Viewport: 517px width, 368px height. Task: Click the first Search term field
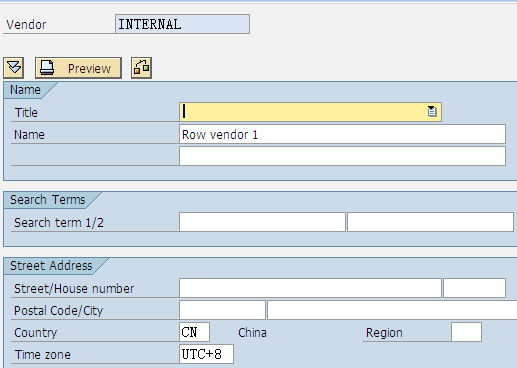pyautogui.click(x=262, y=222)
